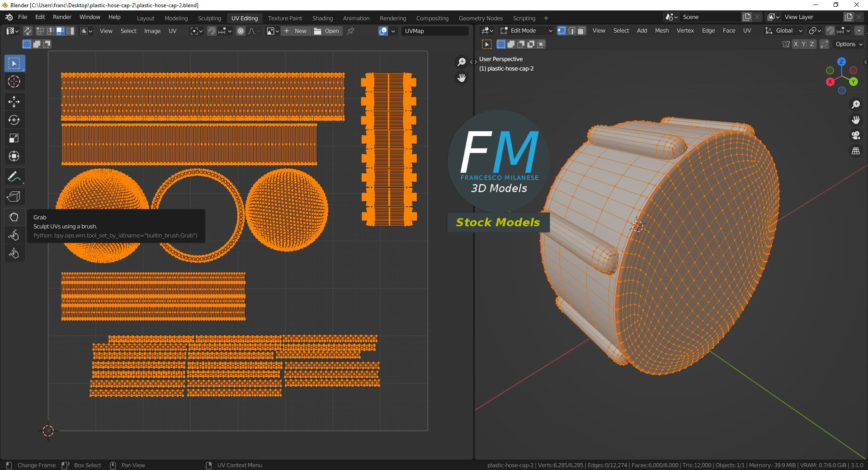Expand the Global transform orientation dropdown
This screenshot has height=470, width=868.
coord(784,31)
